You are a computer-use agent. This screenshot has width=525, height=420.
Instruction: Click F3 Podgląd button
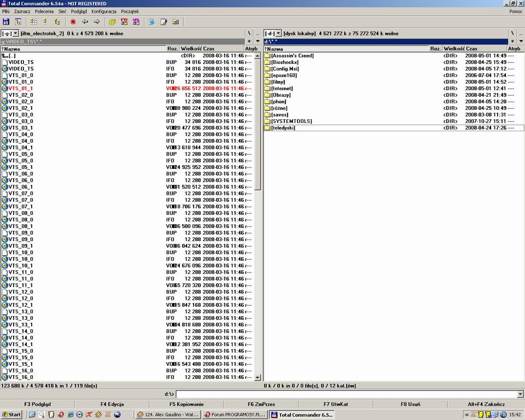point(38,404)
